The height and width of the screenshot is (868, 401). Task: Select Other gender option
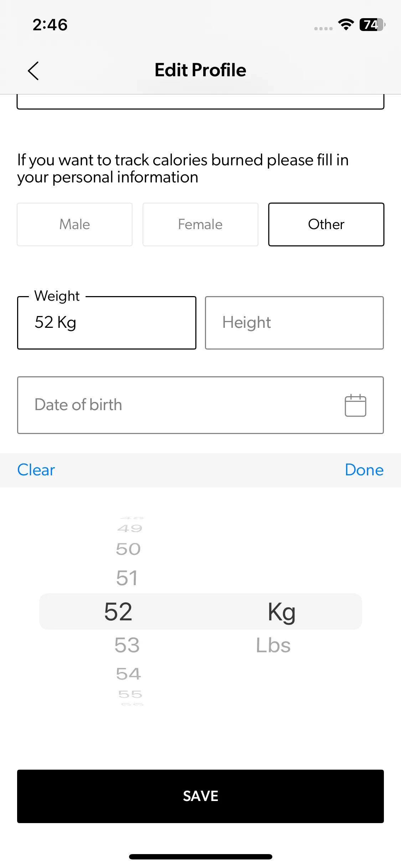coord(326,224)
